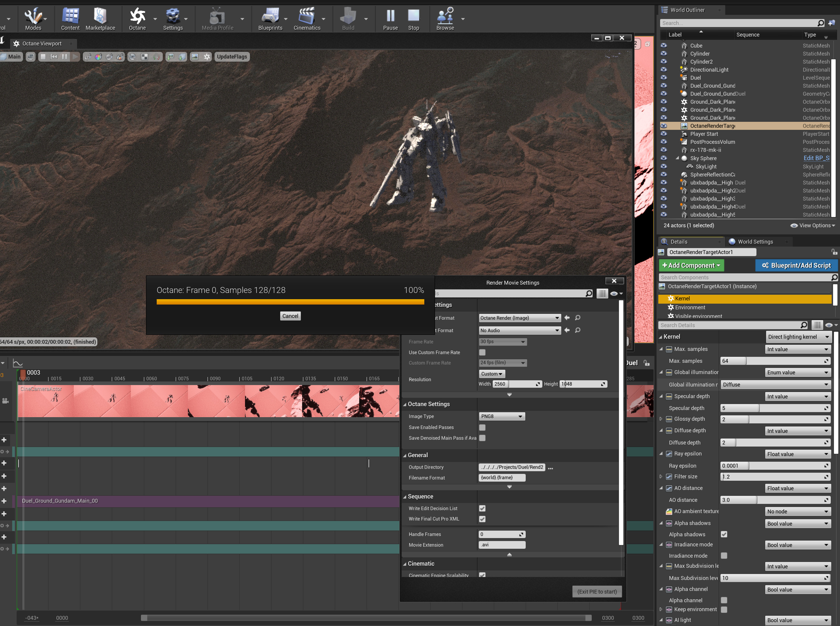The image size is (840, 626).
Task: Cancel the Octane frame render
Action: [290, 316]
